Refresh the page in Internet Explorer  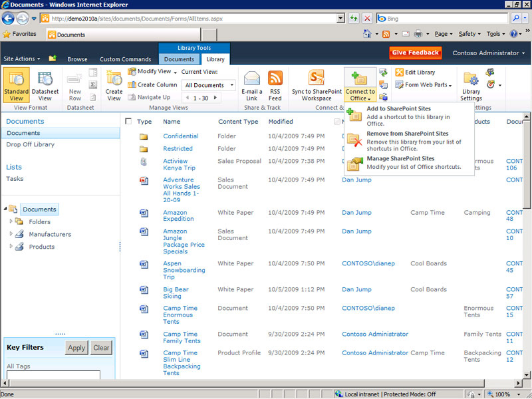point(354,19)
